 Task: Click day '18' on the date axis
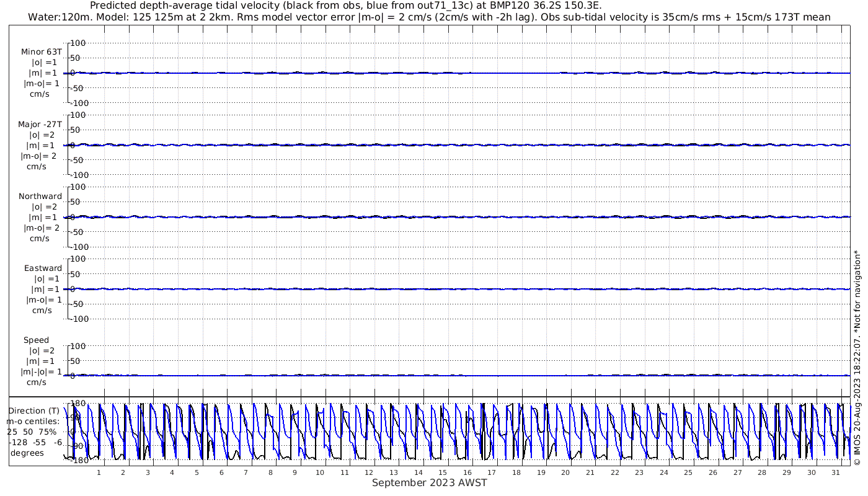(x=516, y=472)
